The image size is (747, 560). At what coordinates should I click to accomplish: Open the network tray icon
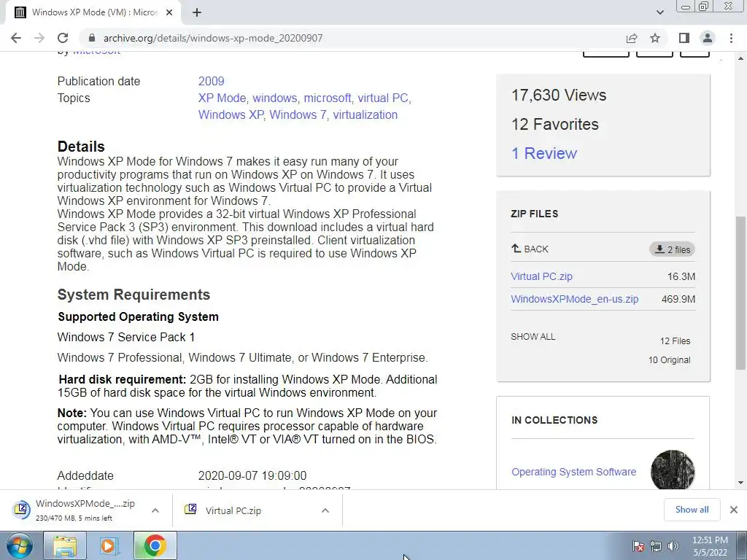(x=656, y=546)
